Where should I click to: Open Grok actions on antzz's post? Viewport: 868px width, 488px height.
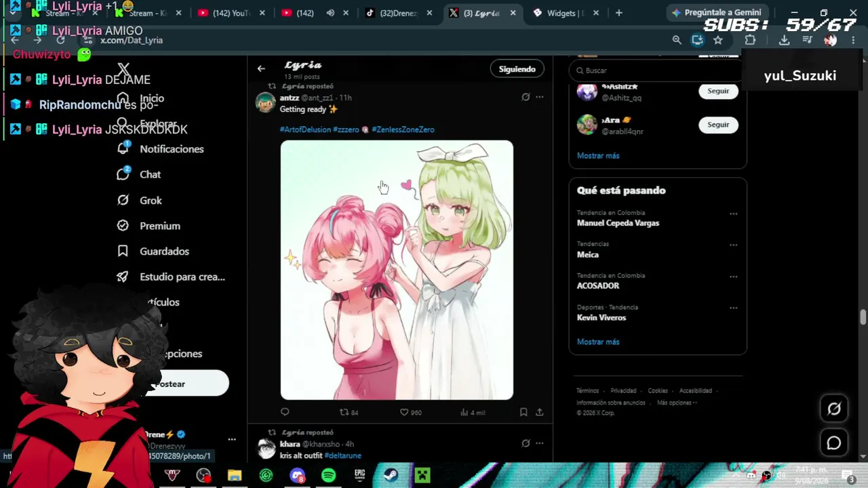(x=526, y=97)
